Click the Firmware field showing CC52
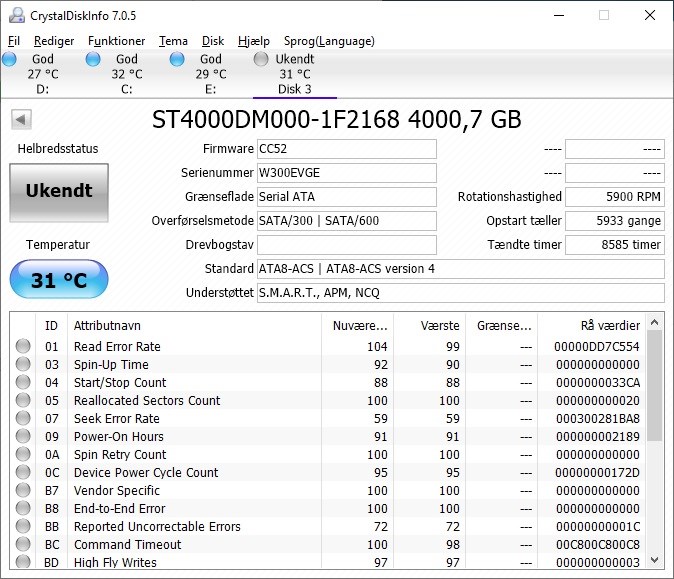The width and height of the screenshot is (674, 579). click(x=347, y=149)
